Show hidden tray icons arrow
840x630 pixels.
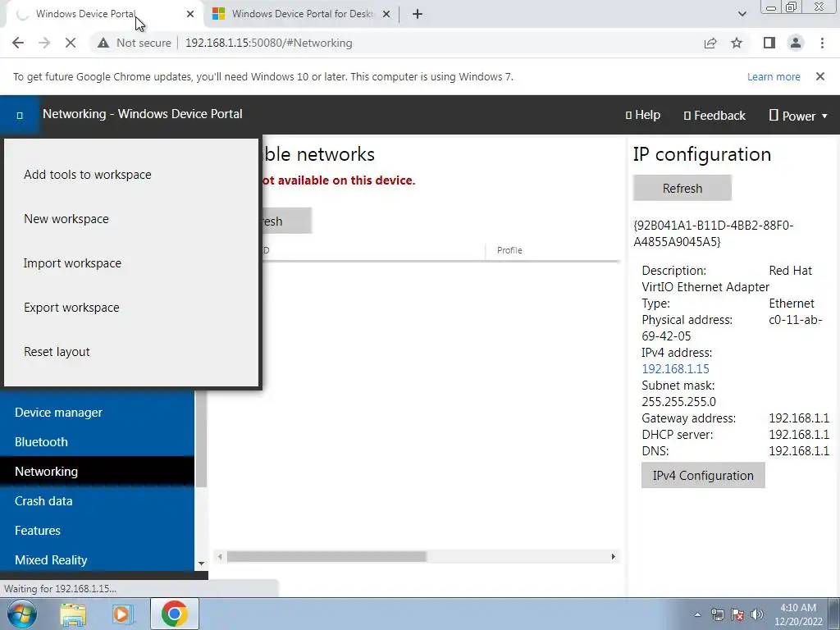[697, 615]
